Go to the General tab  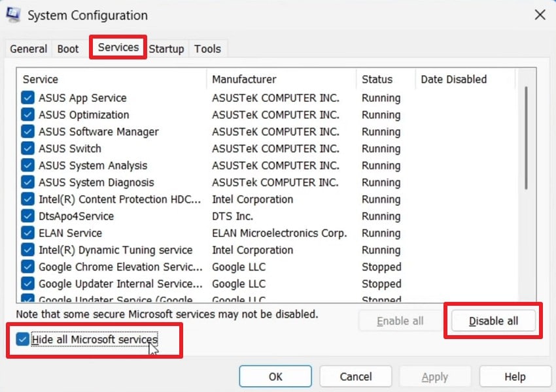(x=28, y=48)
